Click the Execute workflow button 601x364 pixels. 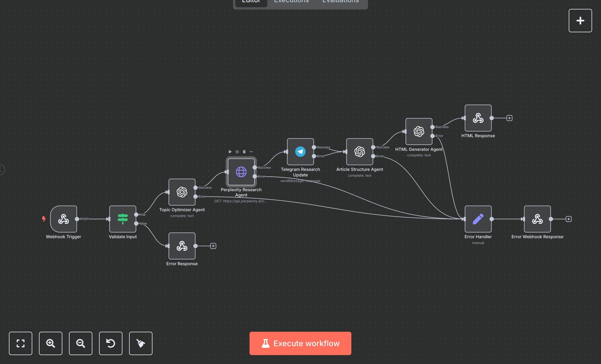click(300, 343)
